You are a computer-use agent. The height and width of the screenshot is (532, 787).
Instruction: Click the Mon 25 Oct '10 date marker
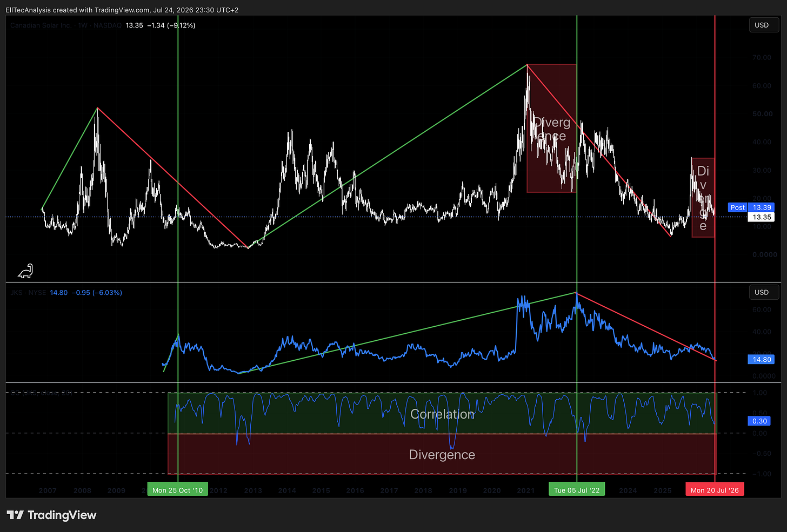(x=178, y=490)
